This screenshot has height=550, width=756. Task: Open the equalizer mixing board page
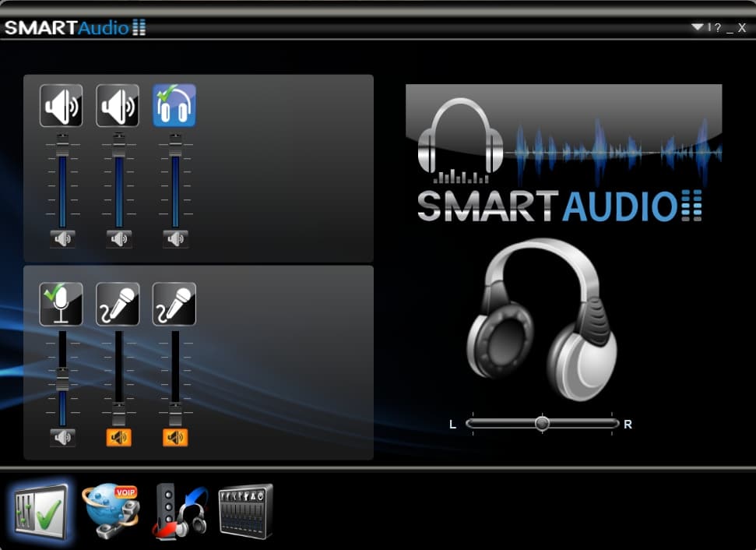[246, 511]
